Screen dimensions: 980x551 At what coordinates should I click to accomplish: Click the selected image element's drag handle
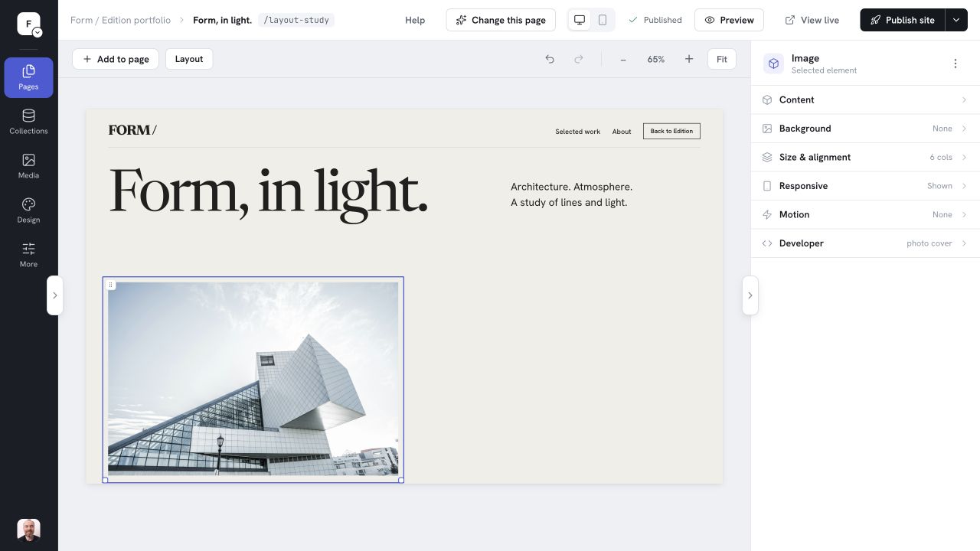(110, 285)
